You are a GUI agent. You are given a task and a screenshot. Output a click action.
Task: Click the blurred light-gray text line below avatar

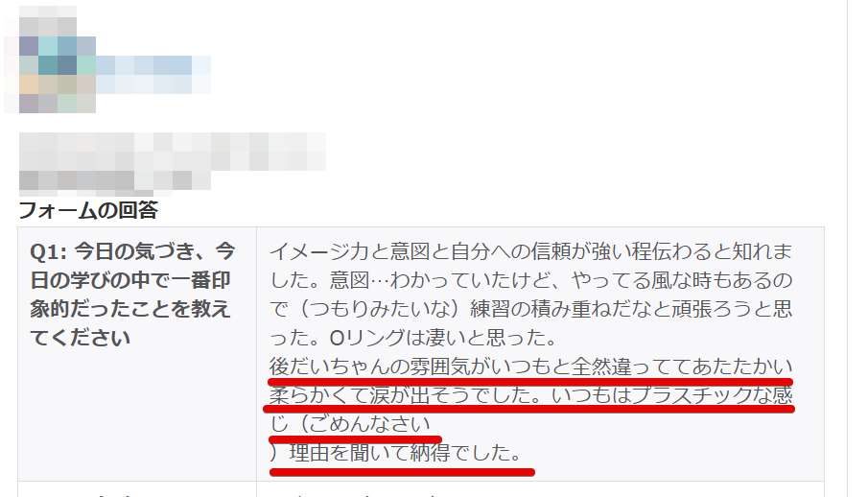(172, 152)
